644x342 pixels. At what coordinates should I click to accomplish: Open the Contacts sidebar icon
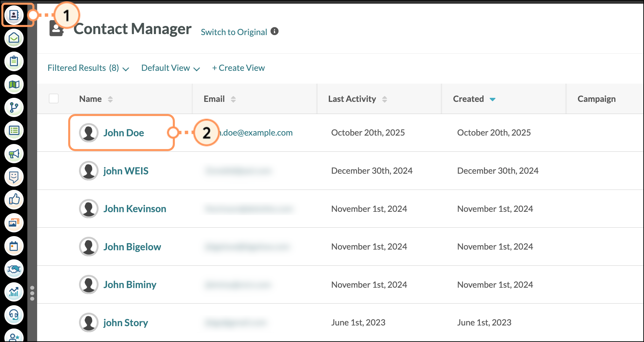[14, 15]
